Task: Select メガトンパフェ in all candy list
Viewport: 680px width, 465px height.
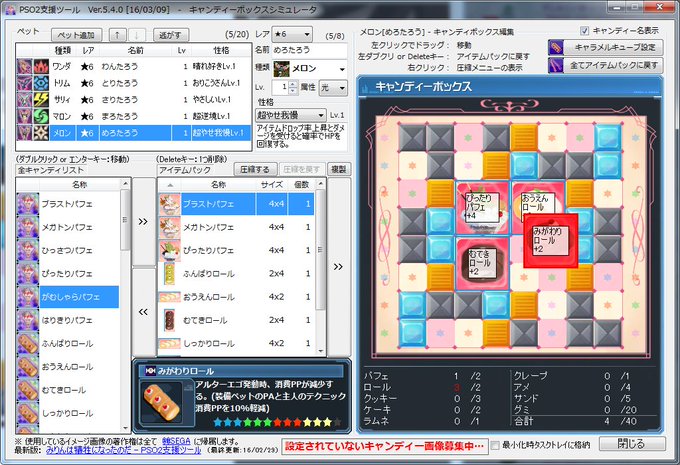Action: tap(67, 227)
